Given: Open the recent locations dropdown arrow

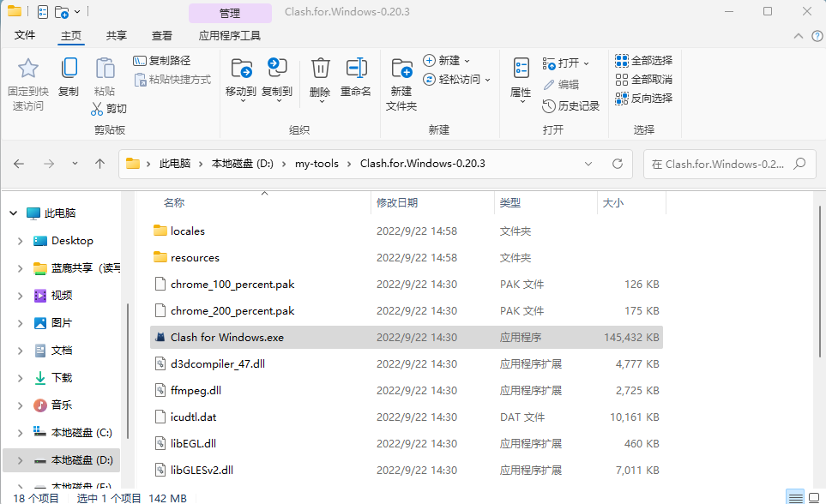Looking at the screenshot, I should pos(75,164).
